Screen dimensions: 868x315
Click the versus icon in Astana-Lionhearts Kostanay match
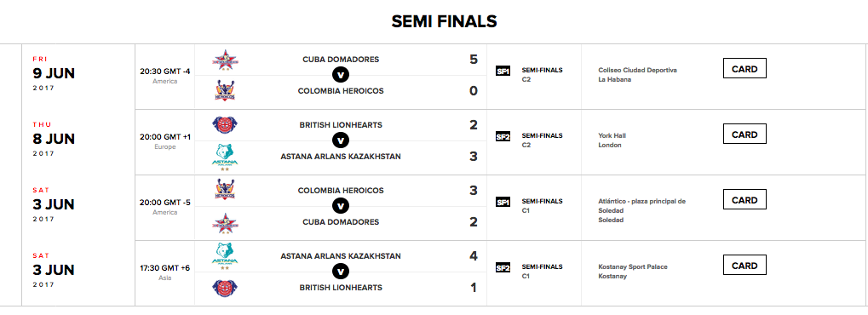(341, 272)
